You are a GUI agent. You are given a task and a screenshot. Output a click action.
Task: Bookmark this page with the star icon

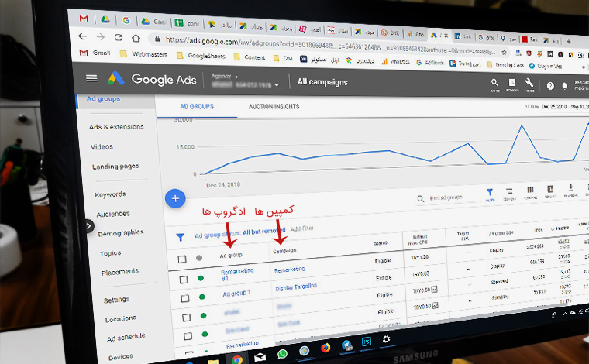(x=504, y=52)
